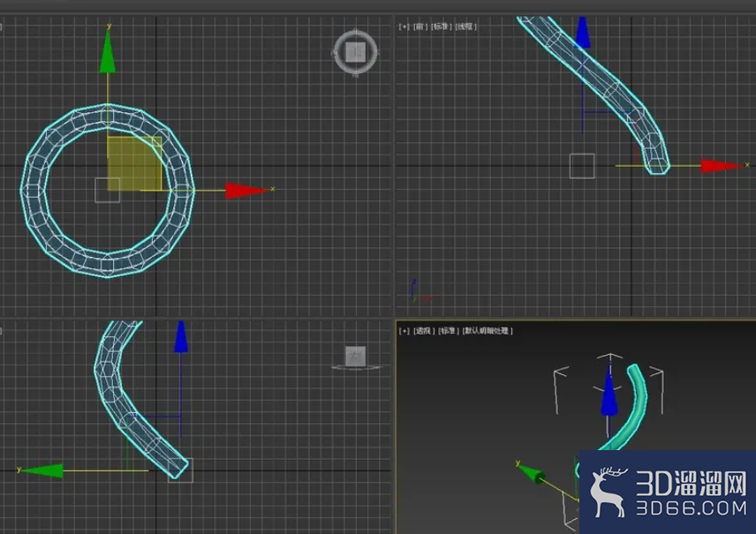Viewport: 756px width, 534px height.
Task: Click the pivot square box in Top viewport
Action: click(x=107, y=191)
